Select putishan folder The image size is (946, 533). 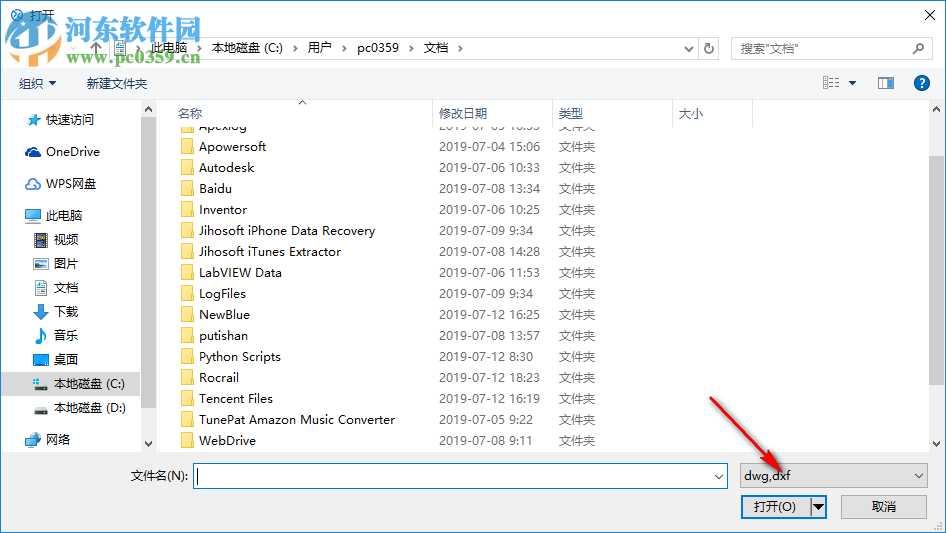point(223,336)
